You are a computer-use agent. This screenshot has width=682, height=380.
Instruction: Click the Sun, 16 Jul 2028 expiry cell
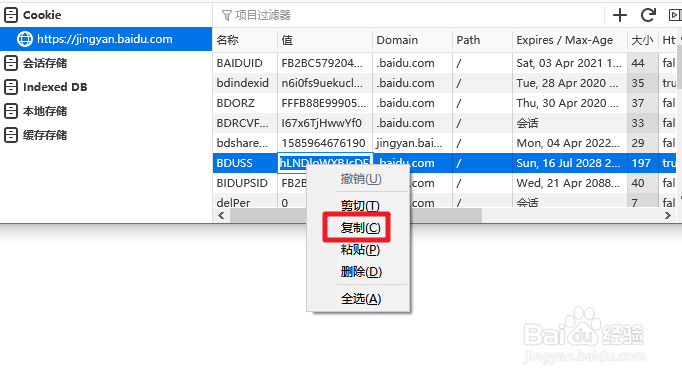click(570, 163)
